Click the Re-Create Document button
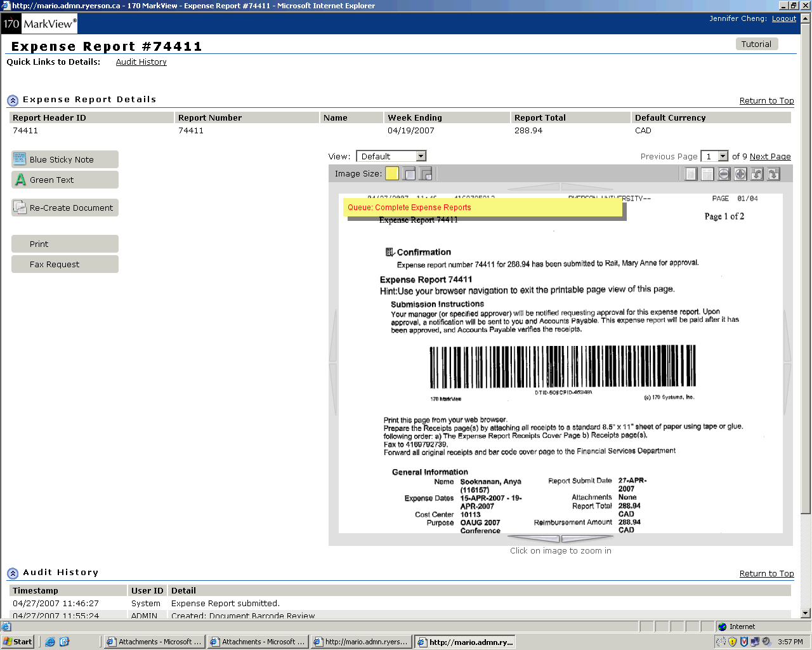The image size is (812, 650). point(65,208)
